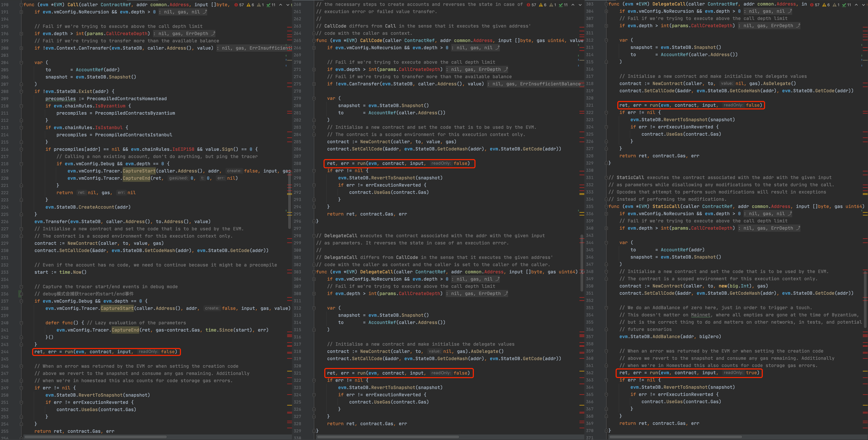The height and width of the screenshot is (440, 868).
Task: Toggle fold of the IsByzantium block at line 210
Action: click(x=21, y=106)
